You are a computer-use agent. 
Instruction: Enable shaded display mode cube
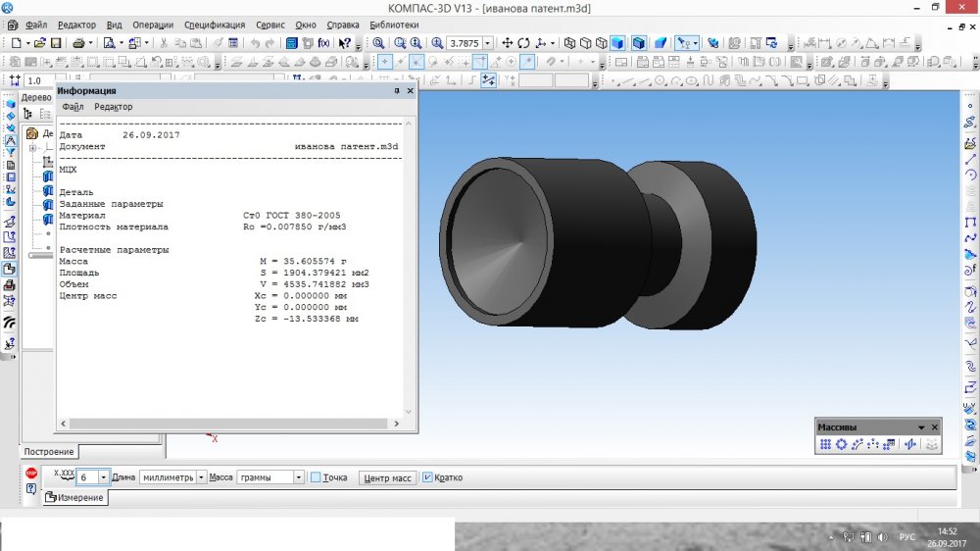pos(617,43)
